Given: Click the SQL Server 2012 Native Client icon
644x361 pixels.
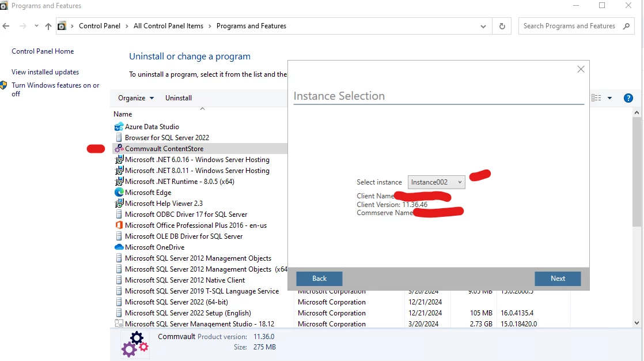Looking at the screenshot, I should 119,280.
